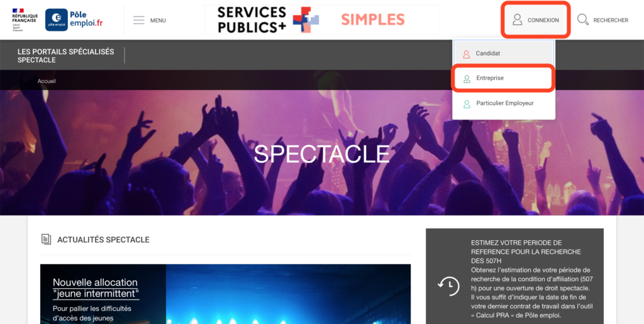Select Particulier Employeur login option
644x324 pixels.
504,103
